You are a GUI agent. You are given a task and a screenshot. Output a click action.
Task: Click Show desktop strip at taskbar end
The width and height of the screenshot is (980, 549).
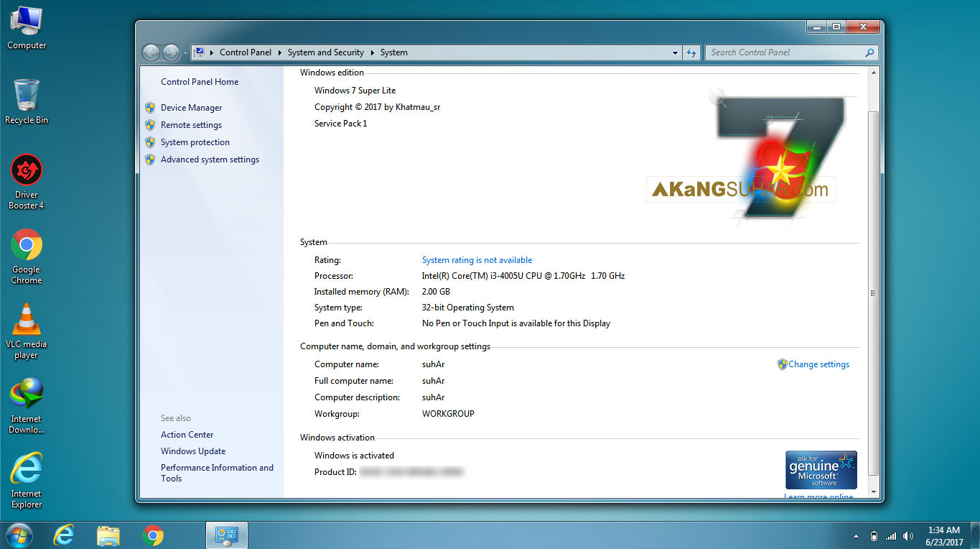975,535
